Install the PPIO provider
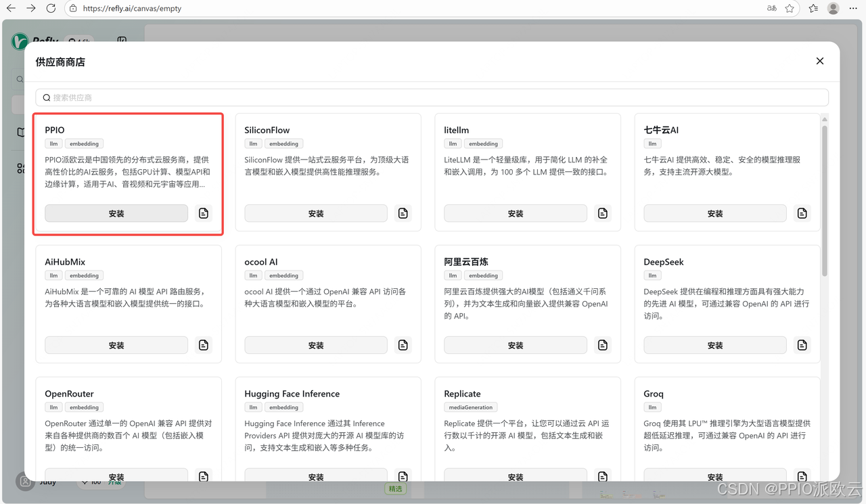866x504 pixels. (x=116, y=213)
